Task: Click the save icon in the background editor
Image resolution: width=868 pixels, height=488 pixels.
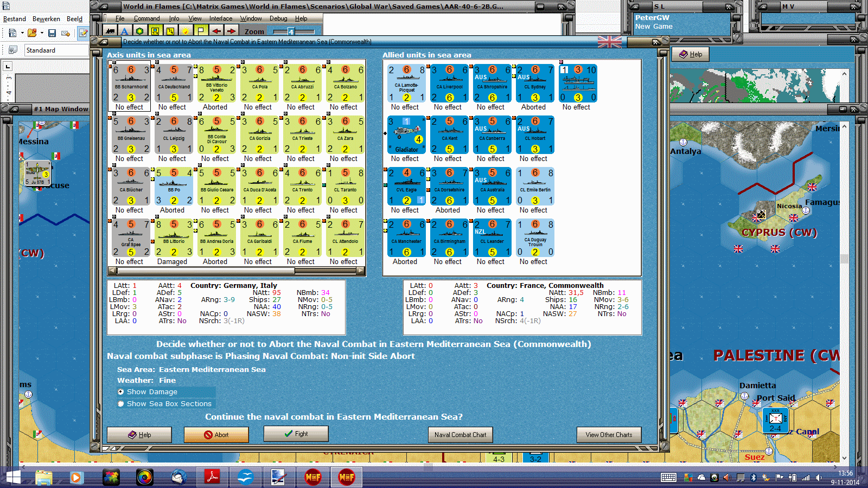Action: pyautogui.click(x=52, y=33)
